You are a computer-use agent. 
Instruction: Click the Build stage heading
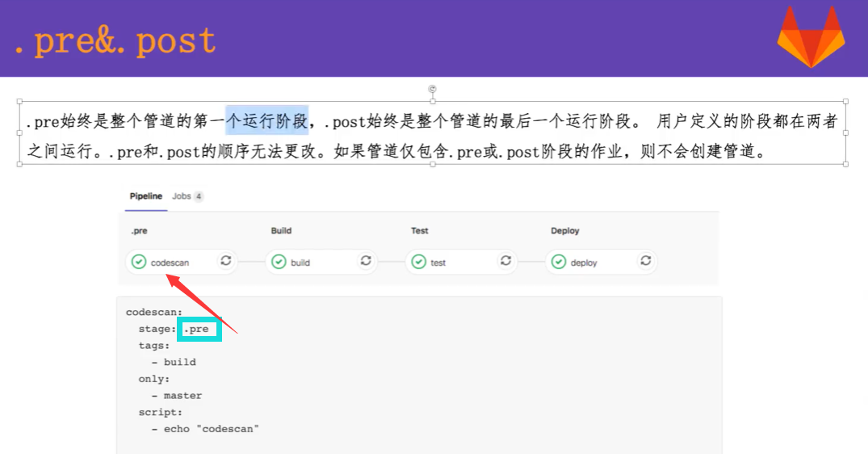coord(281,230)
